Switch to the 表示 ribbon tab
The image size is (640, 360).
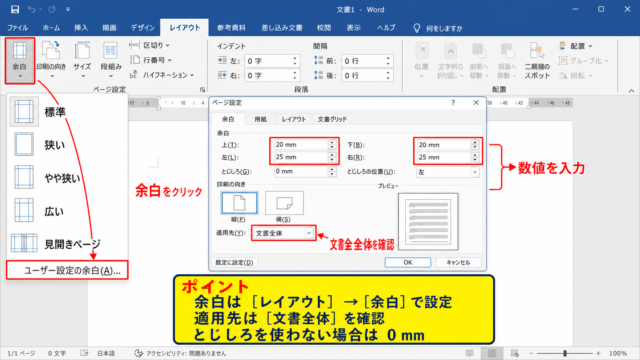click(353, 28)
